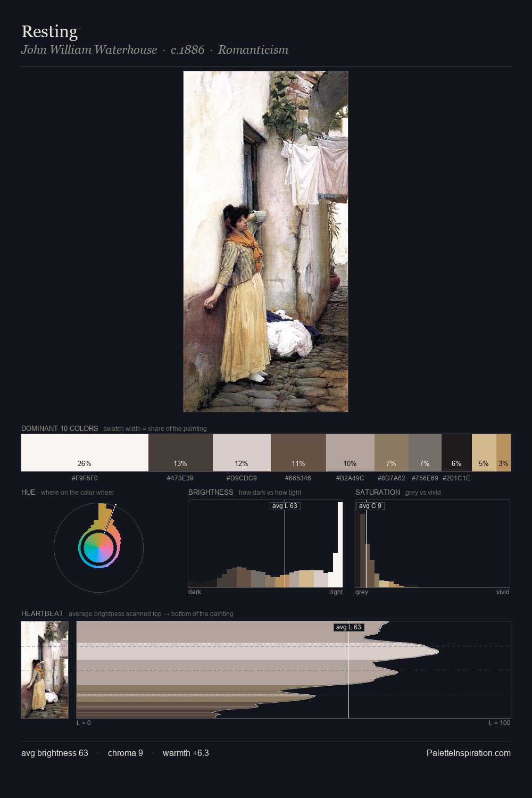Pick the first 7% swatch #8D7A62
This screenshot has width=532, height=798.
pyautogui.click(x=392, y=453)
